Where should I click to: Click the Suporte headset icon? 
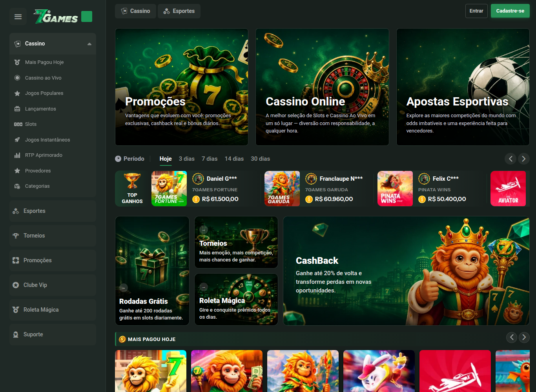tap(16, 334)
